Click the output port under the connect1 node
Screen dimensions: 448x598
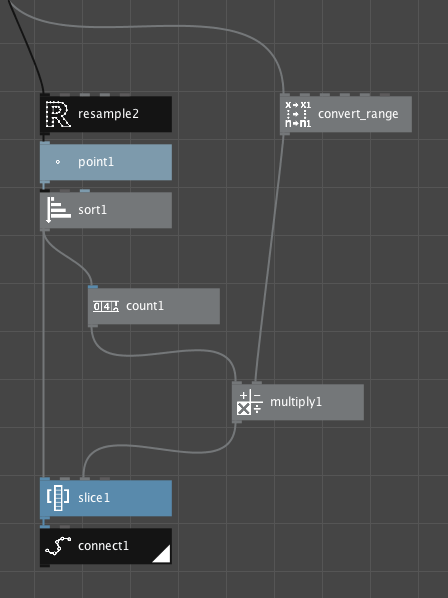coord(45,566)
